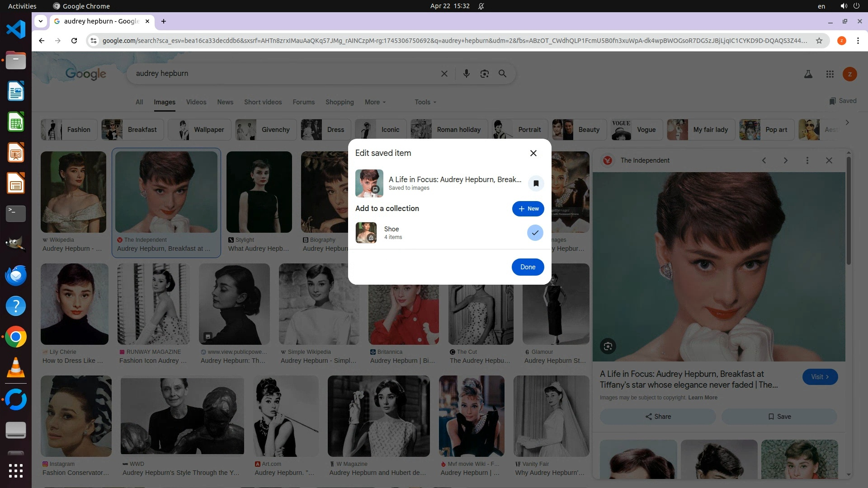Click the voice search microphone icon

coord(466,74)
